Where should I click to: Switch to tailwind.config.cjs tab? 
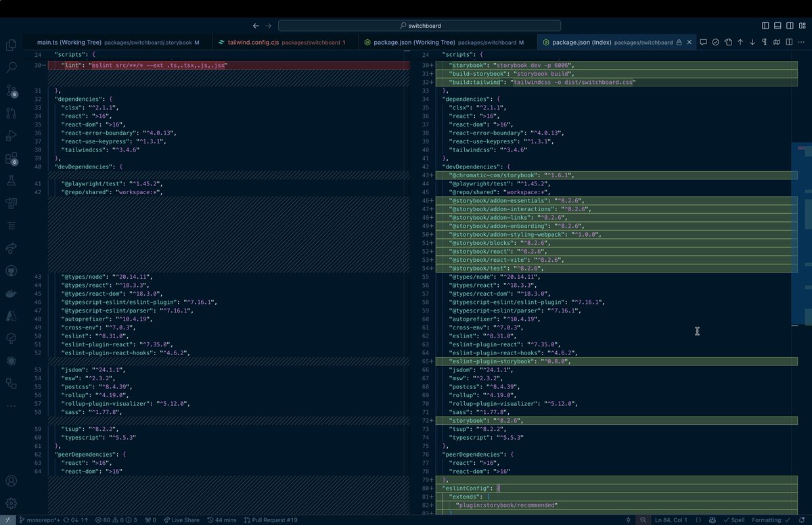[284, 42]
